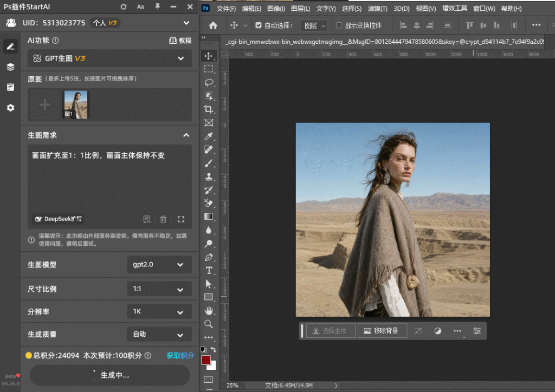Open the 图层(L) menu

point(300,9)
